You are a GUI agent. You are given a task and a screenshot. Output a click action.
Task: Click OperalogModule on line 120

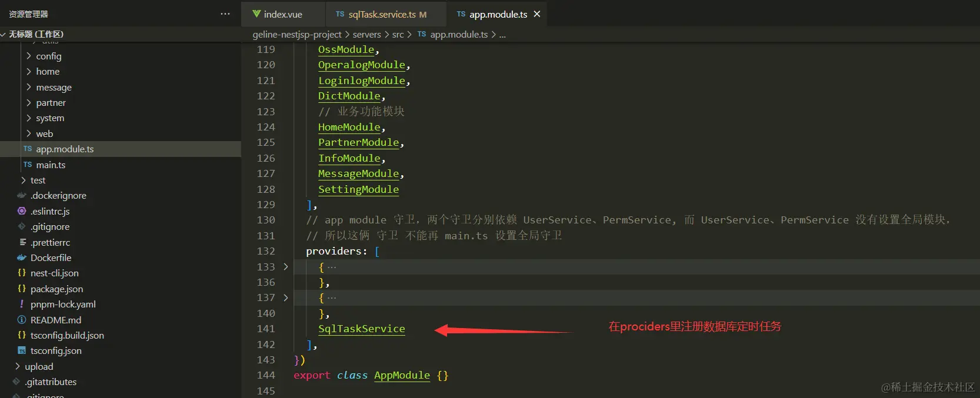click(362, 65)
